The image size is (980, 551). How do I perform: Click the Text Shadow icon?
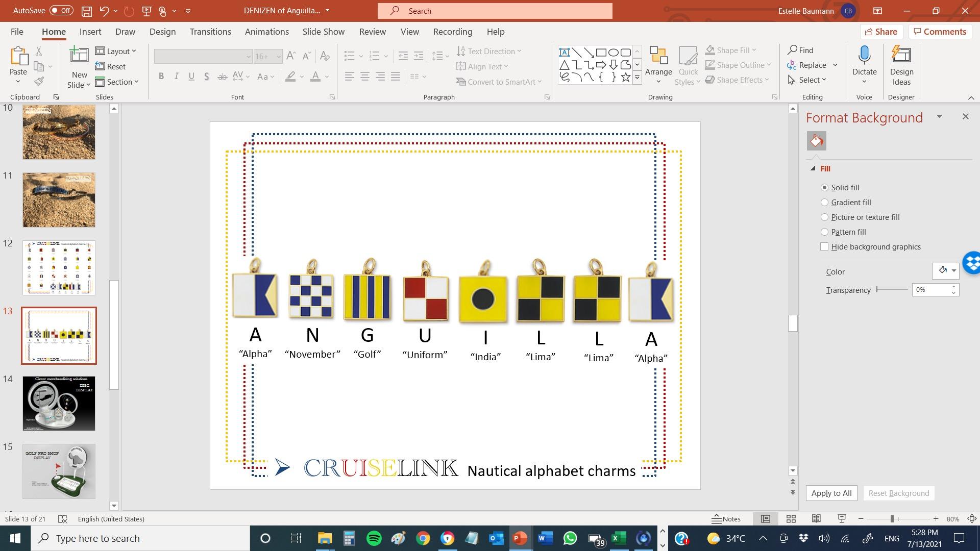pyautogui.click(x=206, y=77)
